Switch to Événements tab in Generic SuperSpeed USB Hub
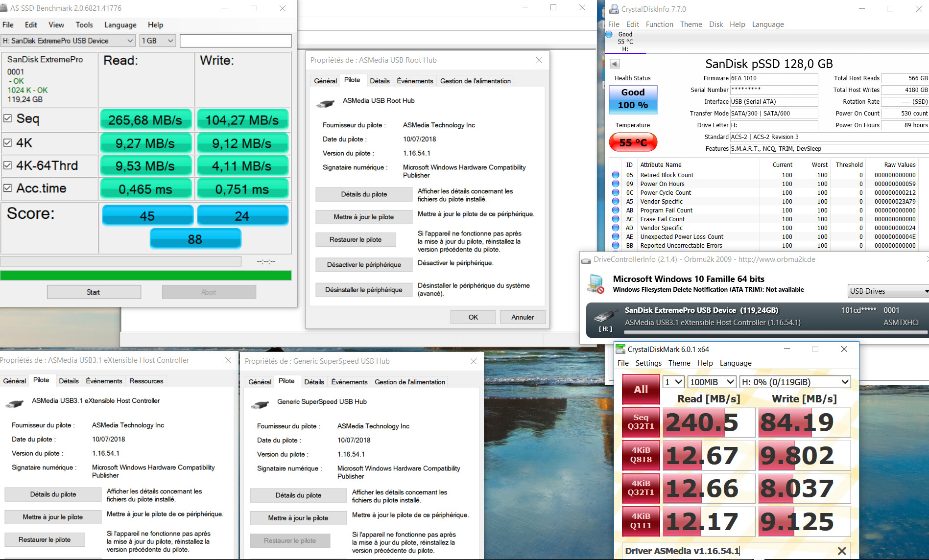929x560 pixels. click(349, 382)
